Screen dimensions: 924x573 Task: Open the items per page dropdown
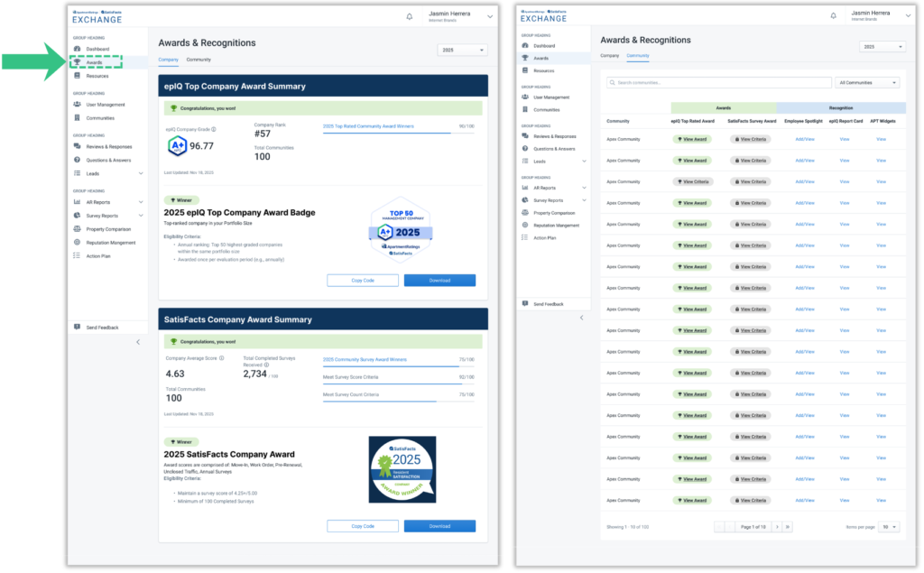[889, 526]
